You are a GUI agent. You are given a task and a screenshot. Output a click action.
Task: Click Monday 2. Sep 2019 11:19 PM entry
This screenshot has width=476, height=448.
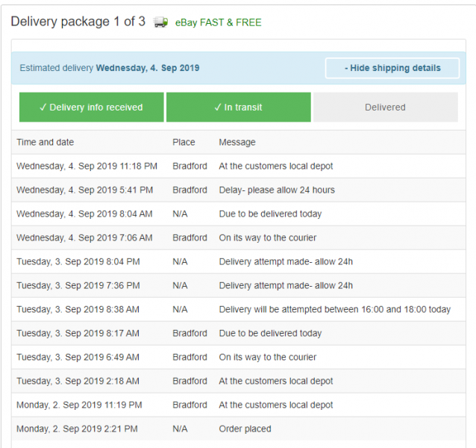(78, 405)
